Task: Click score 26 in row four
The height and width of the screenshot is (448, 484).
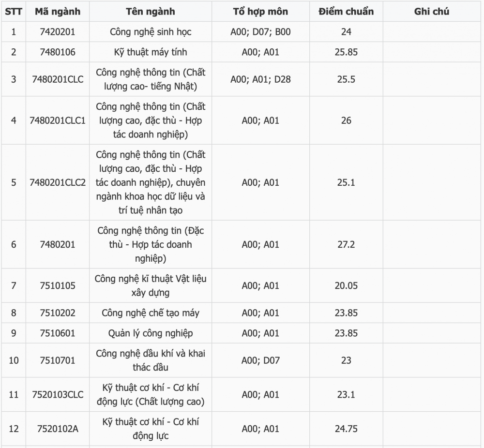Action: (347, 120)
